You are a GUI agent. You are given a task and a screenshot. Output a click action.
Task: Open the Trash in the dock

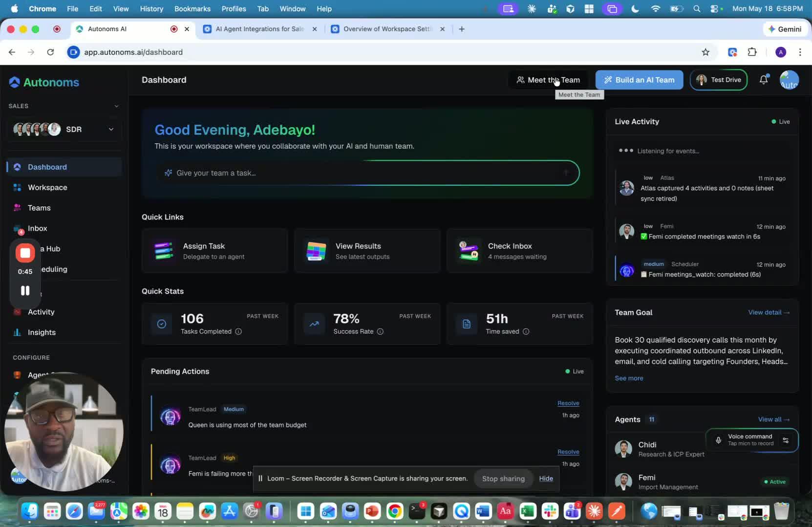click(x=782, y=511)
